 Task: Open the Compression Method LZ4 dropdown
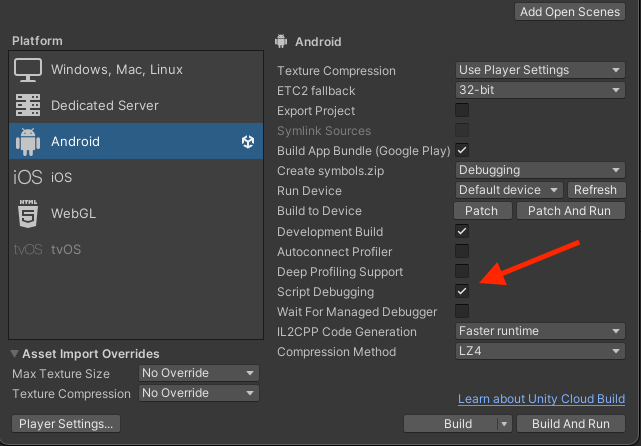tap(540, 352)
